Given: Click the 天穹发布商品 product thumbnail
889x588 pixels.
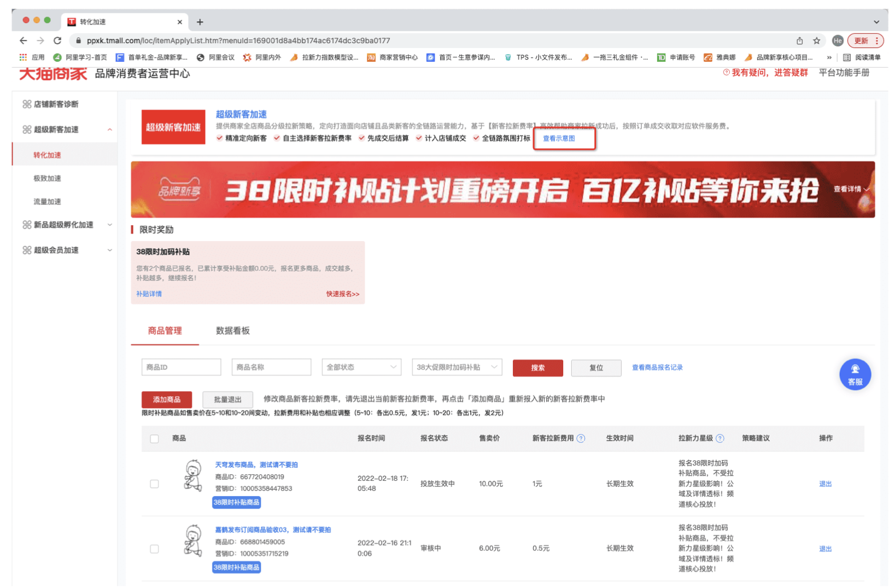Looking at the screenshot, I should pos(192,475).
